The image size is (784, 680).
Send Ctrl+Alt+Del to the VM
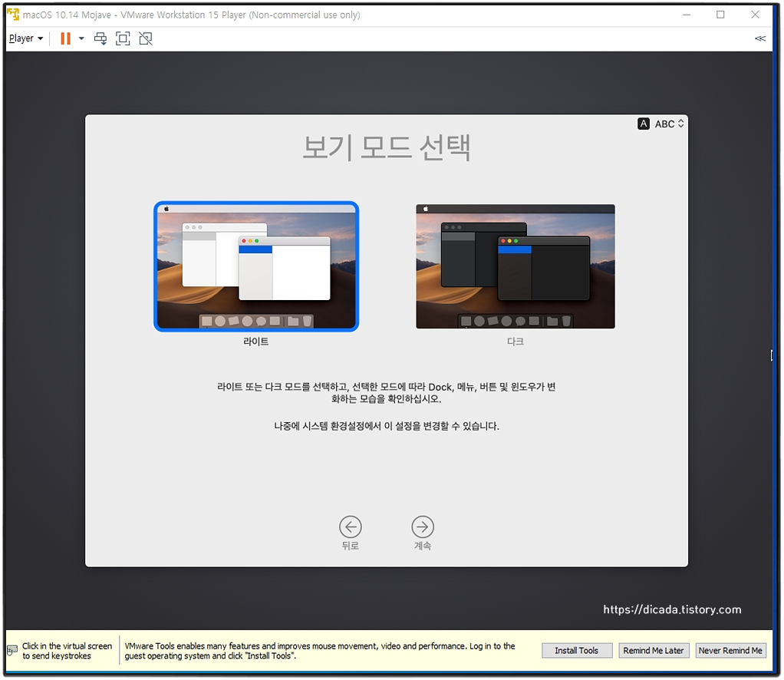click(x=100, y=38)
